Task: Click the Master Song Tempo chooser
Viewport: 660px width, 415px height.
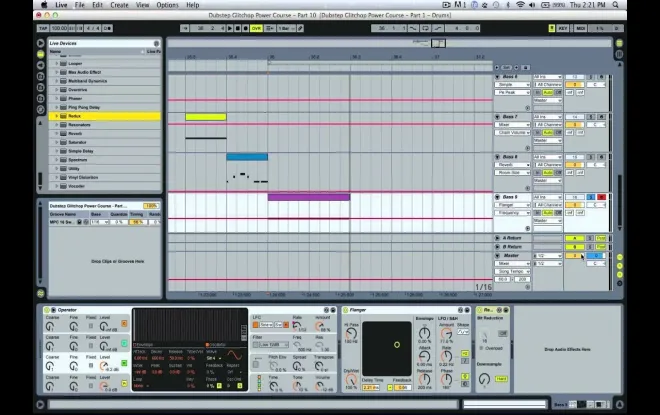Action: click(x=512, y=271)
